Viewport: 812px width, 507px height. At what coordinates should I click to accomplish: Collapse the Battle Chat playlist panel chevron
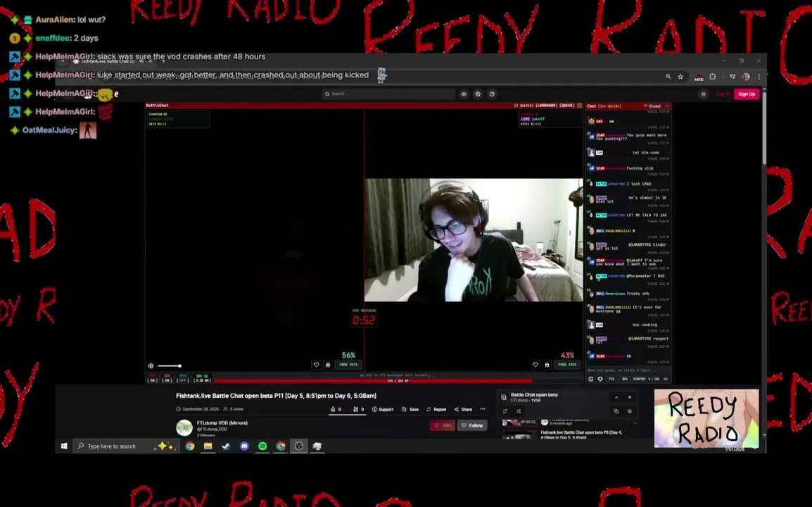click(x=616, y=397)
